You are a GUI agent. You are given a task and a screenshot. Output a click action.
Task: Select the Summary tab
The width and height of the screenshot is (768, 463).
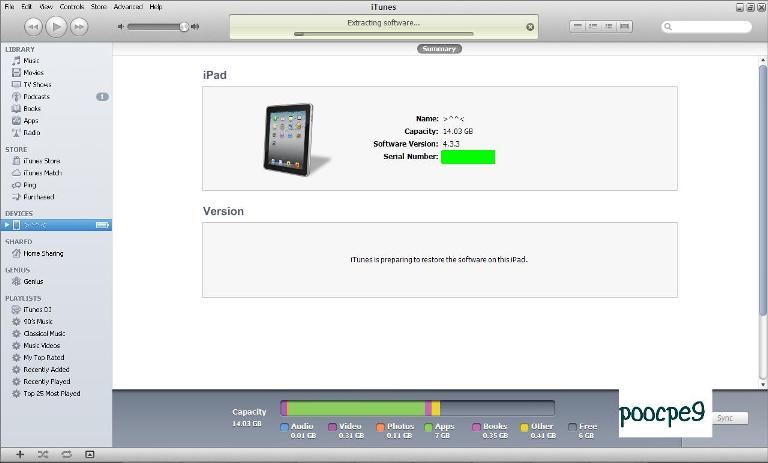(439, 49)
